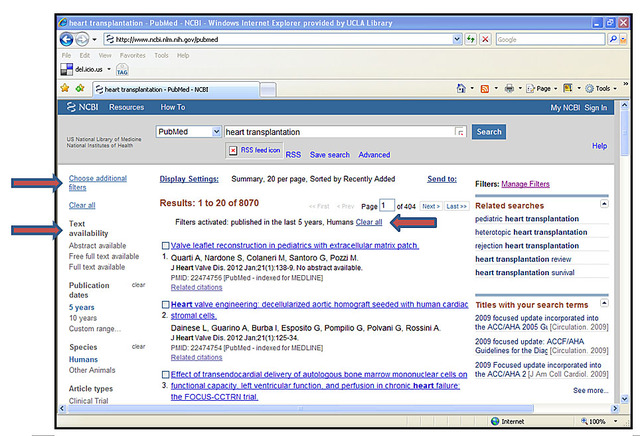The image size is (640, 436).
Task: Open the del.icio.us dropdown arrow
Action: click(109, 69)
